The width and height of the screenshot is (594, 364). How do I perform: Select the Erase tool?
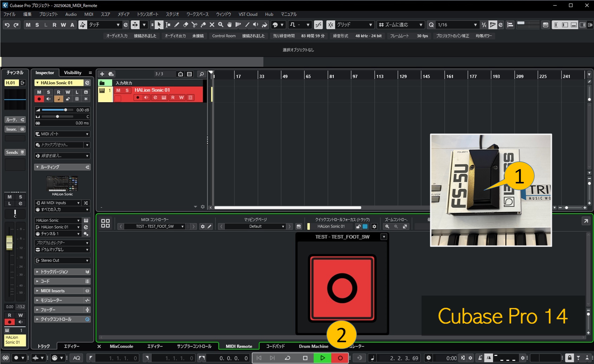point(185,25)
